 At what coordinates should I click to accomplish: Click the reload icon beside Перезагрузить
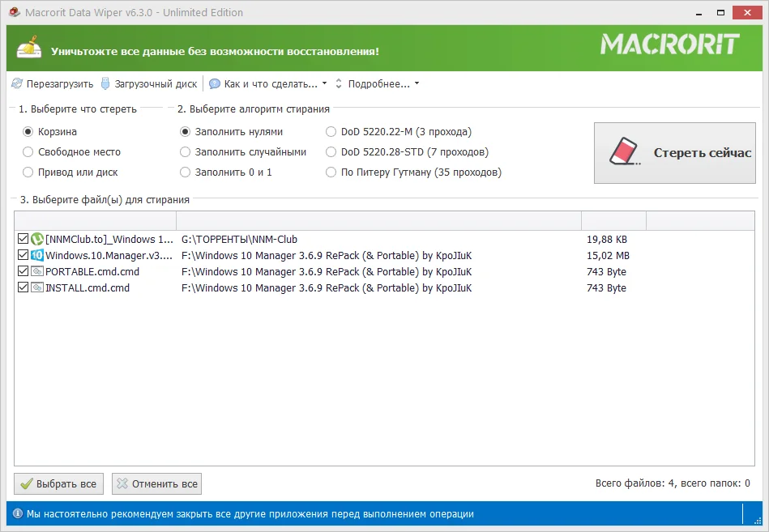coord(17,83)
